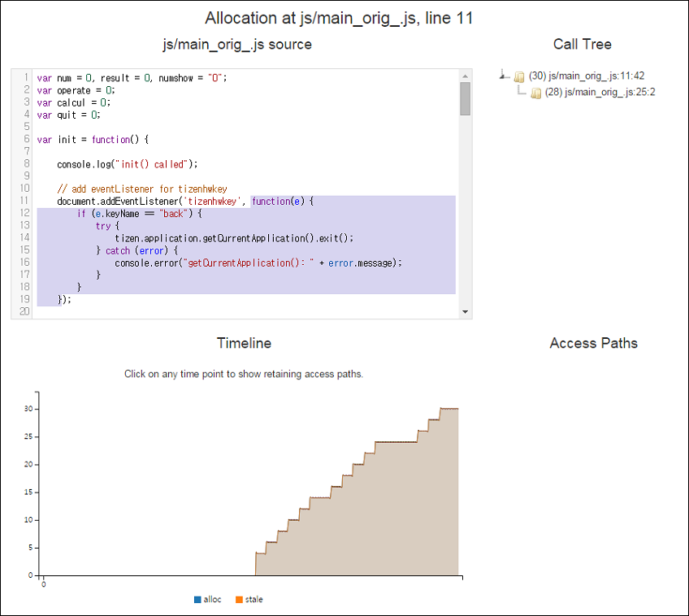Image resolution: width=689 pixels, height=616 pixels.
Task: Click the blue alloc legend swatch
Action: pyautogui.click(x=197, y=600)
